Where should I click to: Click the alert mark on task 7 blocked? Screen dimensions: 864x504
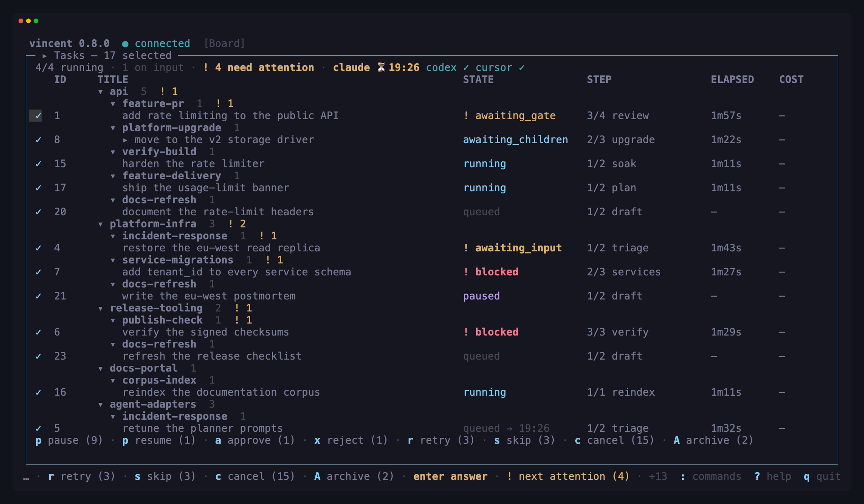click(466, 272)
